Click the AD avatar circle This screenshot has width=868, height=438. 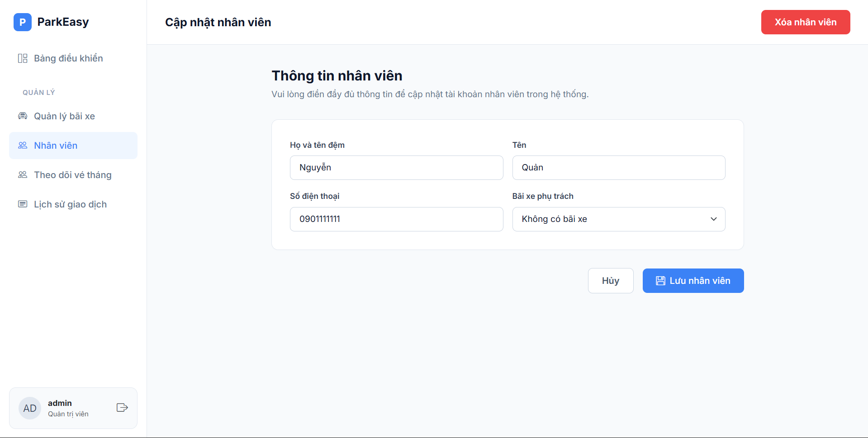pos(30,408)
